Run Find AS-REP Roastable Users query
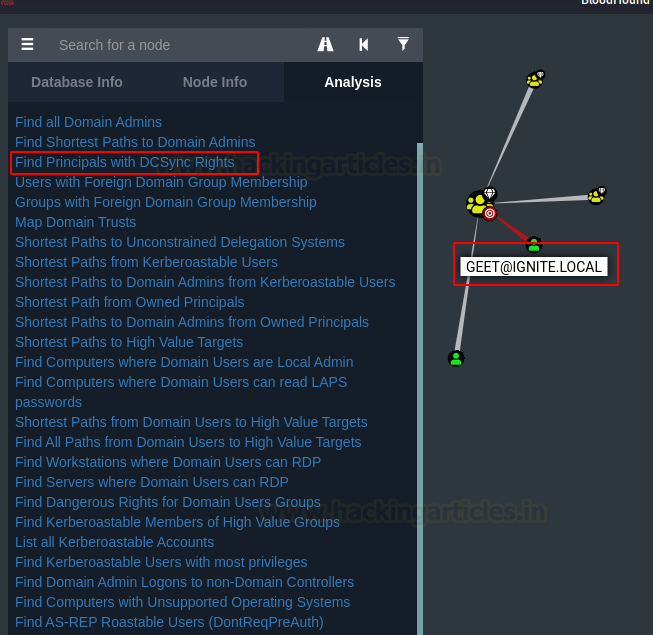 [169, 622]
